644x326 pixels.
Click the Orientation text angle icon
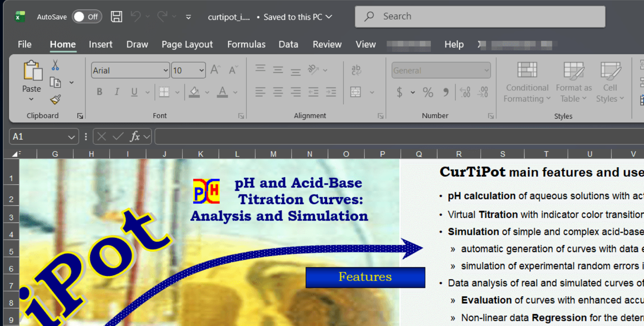pos(313,70)
